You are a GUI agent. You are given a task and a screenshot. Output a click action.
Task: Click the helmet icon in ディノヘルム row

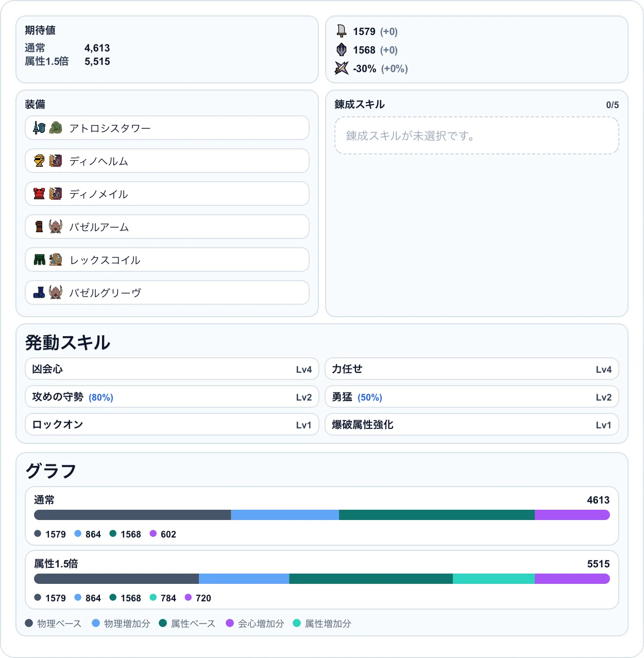click(x=39, y=161)
